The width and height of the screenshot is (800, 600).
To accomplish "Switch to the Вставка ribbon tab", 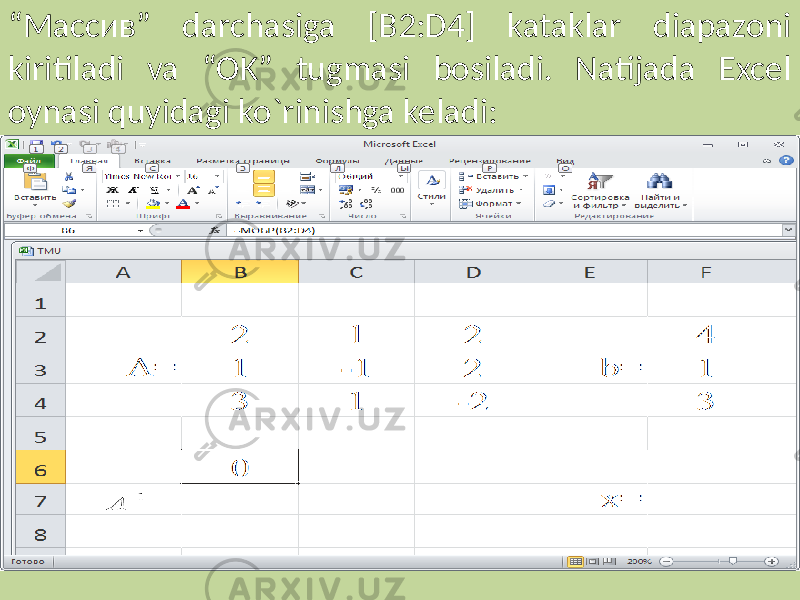I will click(x=152, y=161).
